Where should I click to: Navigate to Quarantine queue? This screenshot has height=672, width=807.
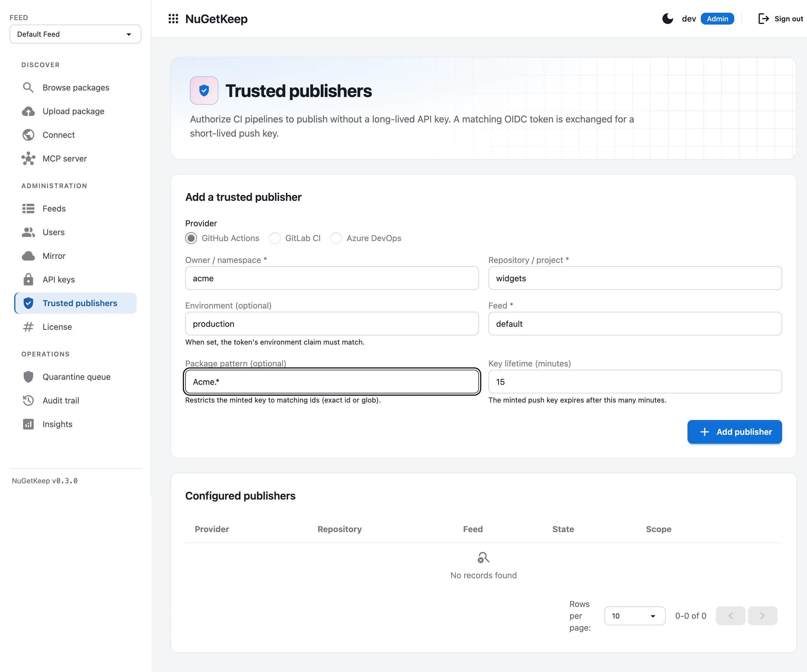(x=76, y=377)
